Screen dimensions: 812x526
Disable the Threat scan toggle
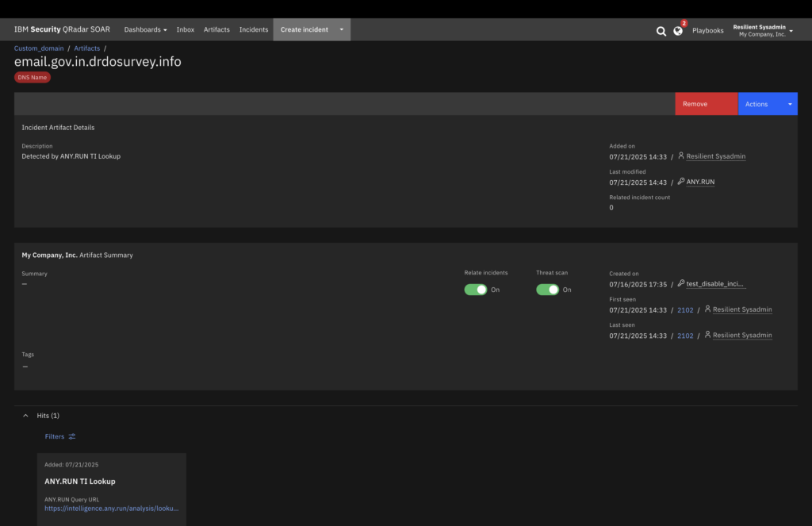(x=547, y=290)
